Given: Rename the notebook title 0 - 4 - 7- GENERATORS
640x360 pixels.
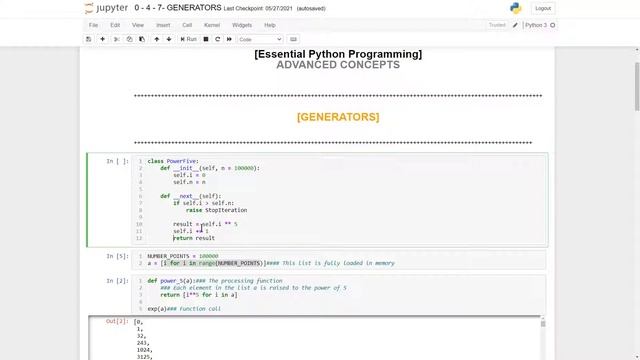Looking at the screenshot, I should coord(178,8).
